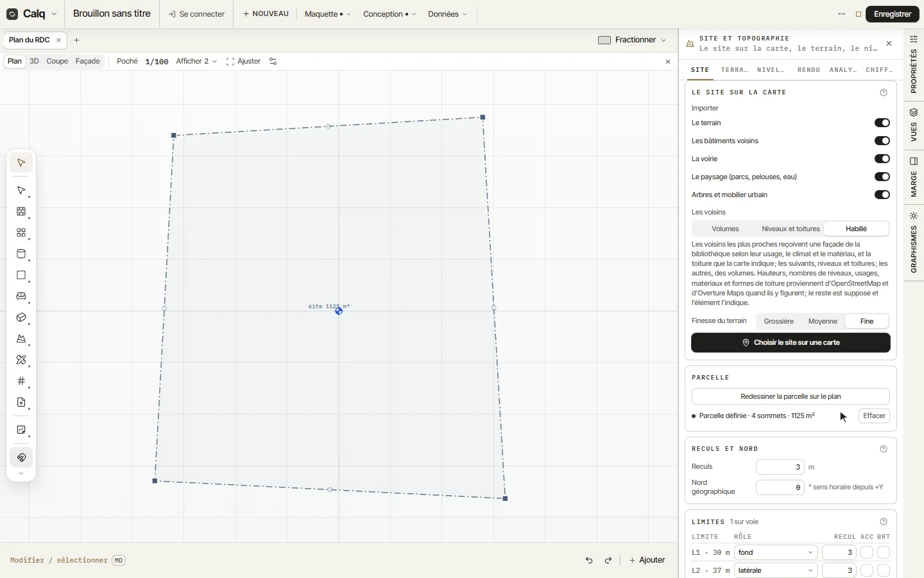Open the L2 rôle dropdown showing latérale
This screenshot has width=924, height=578.
(x=776, y=570)
